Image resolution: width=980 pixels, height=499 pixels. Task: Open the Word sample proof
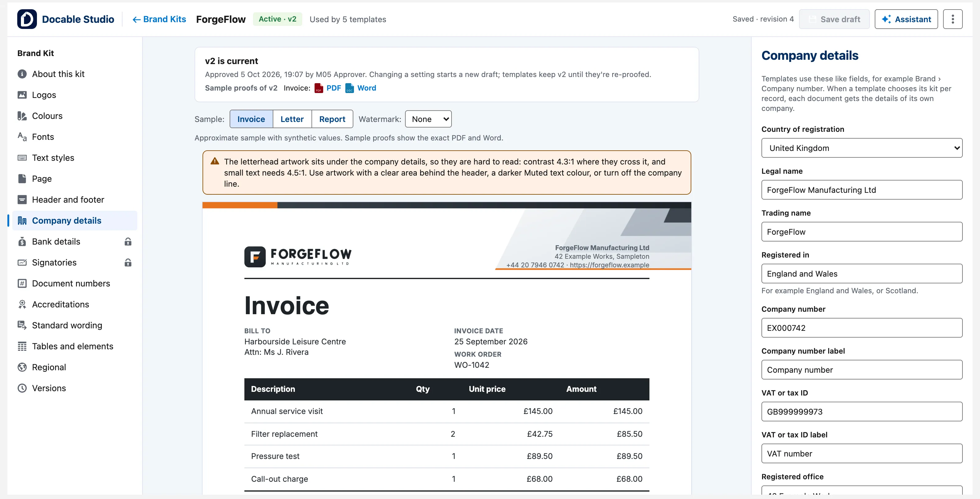tap(360, 88)
